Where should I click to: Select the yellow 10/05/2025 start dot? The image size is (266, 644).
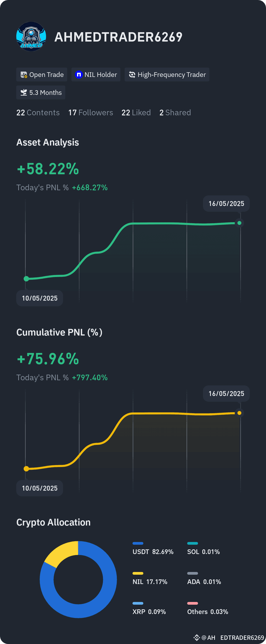click(x=26, y=468)
